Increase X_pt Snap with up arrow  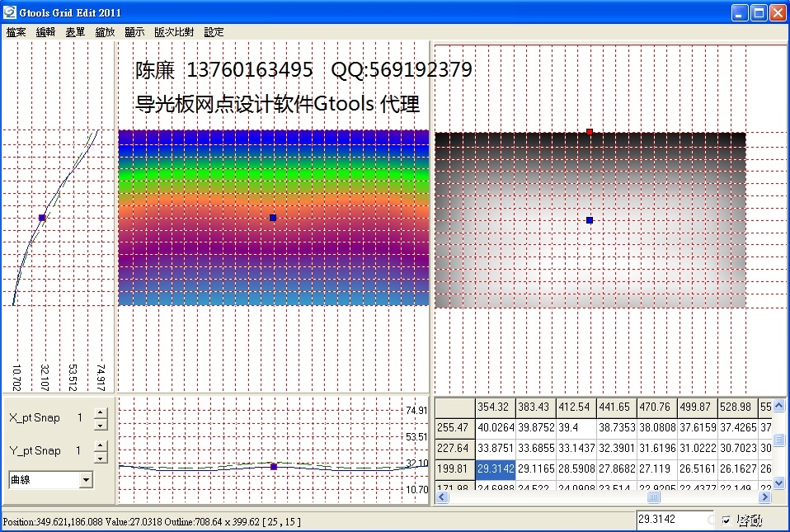tap(101, 413)
